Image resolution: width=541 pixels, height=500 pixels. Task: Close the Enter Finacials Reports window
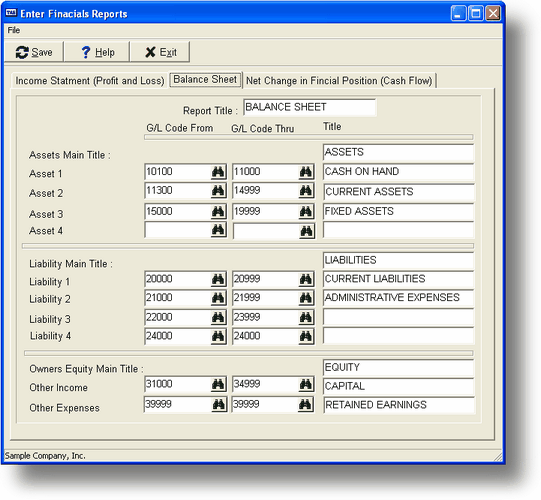tap(493, 14)
